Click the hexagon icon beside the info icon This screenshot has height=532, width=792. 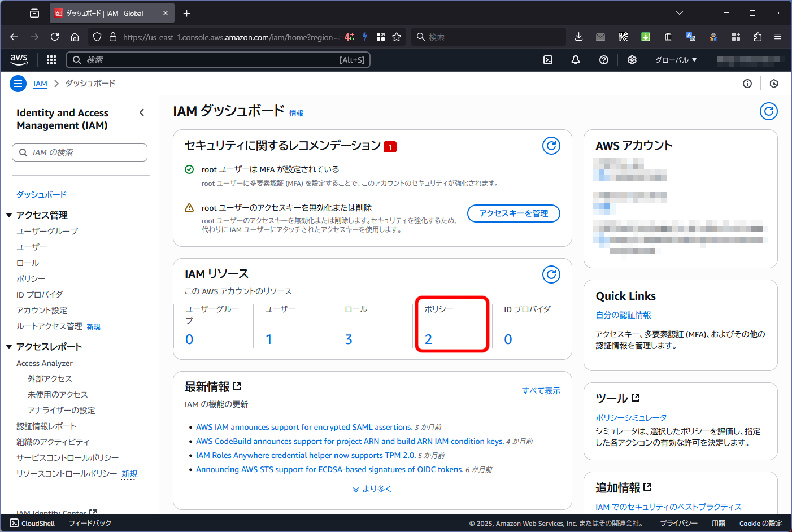pyautogui.click(x=774, y=84)
